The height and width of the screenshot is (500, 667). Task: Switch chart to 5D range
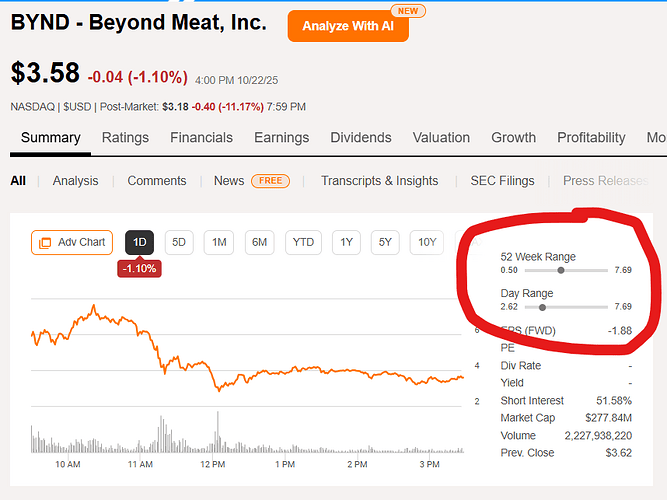click(x=179, y=242)
